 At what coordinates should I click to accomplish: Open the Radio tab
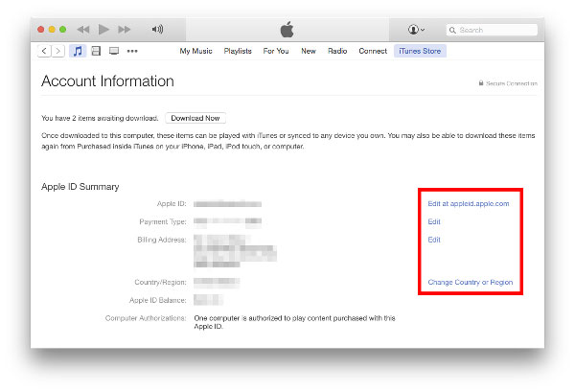coord(337,51)
